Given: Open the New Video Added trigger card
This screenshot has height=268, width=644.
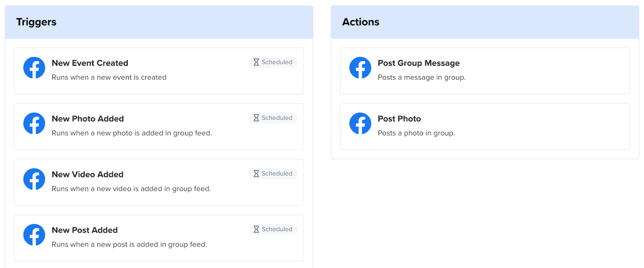Looking at the screenshot, I should (x=159, y=182).
